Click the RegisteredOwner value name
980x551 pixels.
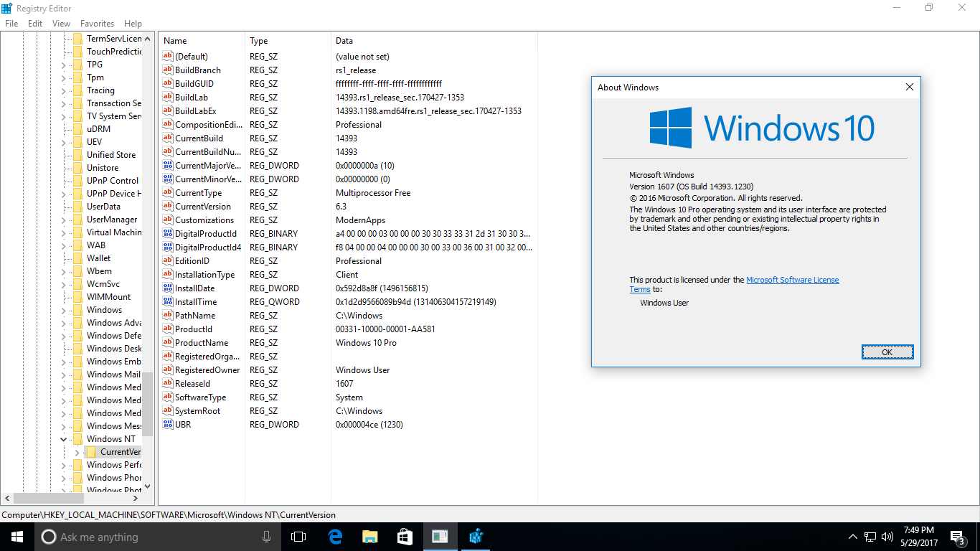coord(207,370)
